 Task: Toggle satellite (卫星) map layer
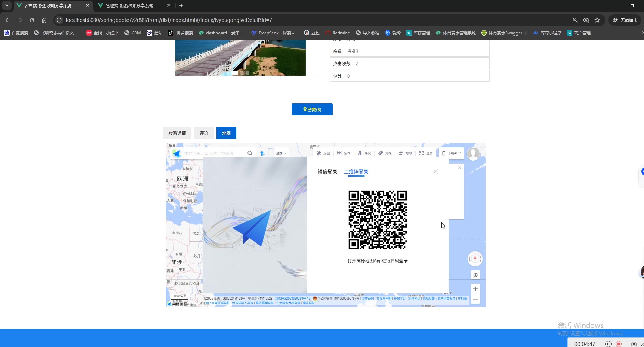pos(323,153)
